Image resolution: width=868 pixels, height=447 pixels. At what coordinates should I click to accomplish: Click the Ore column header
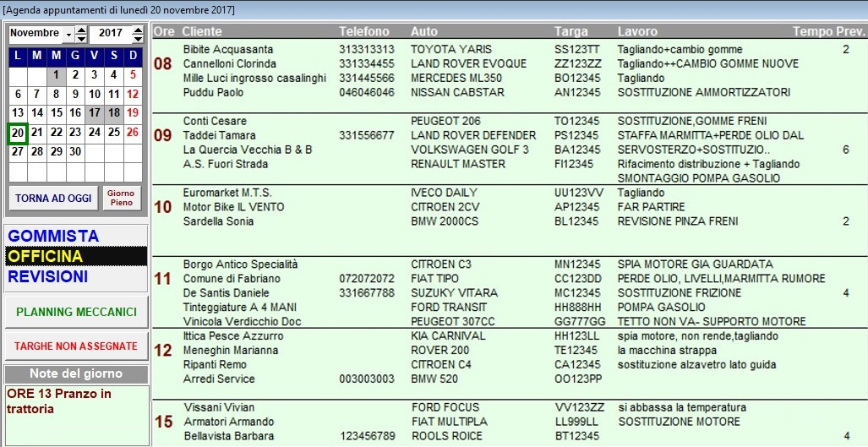click(x=164, y=31)
